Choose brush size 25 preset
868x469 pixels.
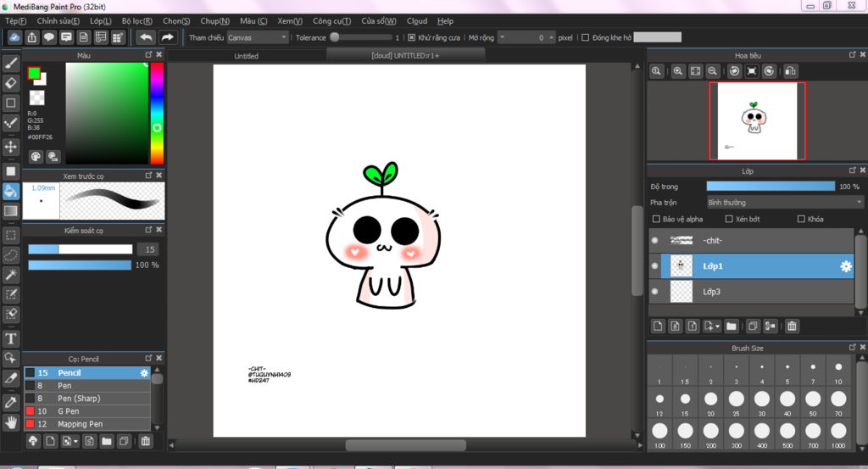pyautogui.click(x=737, y=402)
